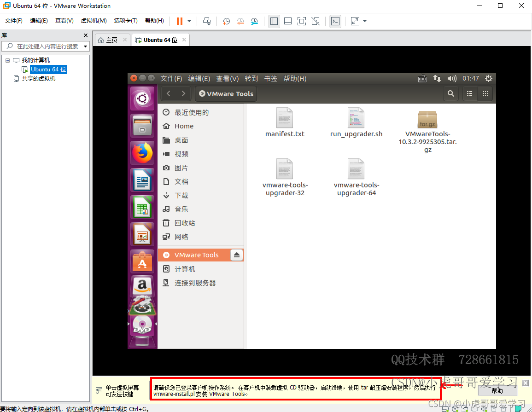Open 最近使用的 in the Nautilus sidebar
The height and width of the screenshot is (412, 532).
coord(200,113)
